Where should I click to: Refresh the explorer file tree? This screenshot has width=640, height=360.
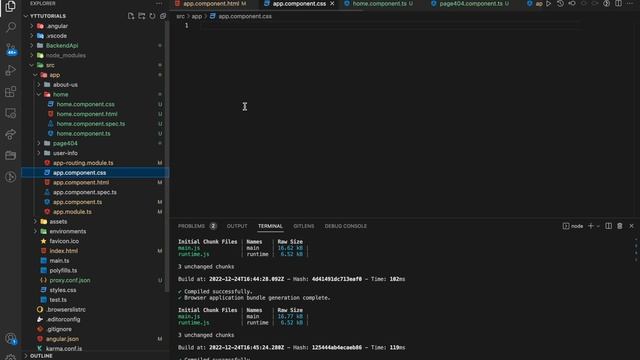(x=152, y=16)
